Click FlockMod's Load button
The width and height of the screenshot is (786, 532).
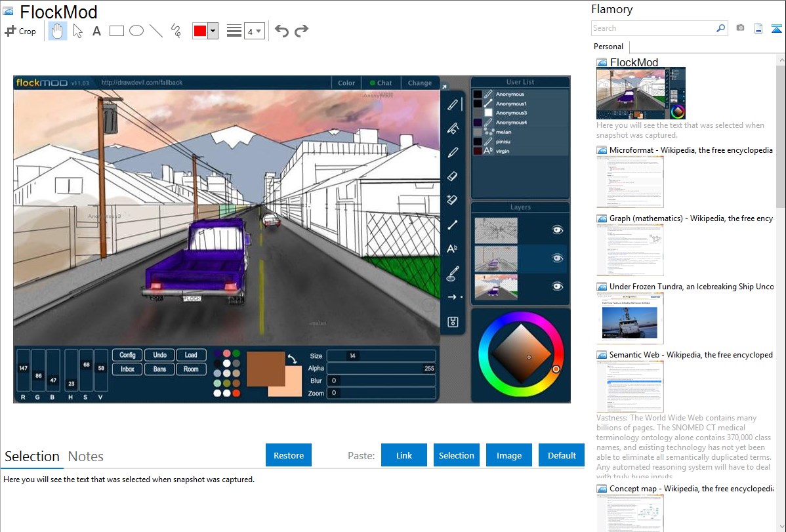point(191,355)
